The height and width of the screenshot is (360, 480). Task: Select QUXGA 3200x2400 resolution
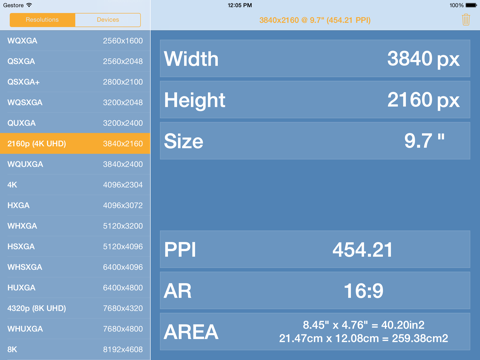click(75, 123)
